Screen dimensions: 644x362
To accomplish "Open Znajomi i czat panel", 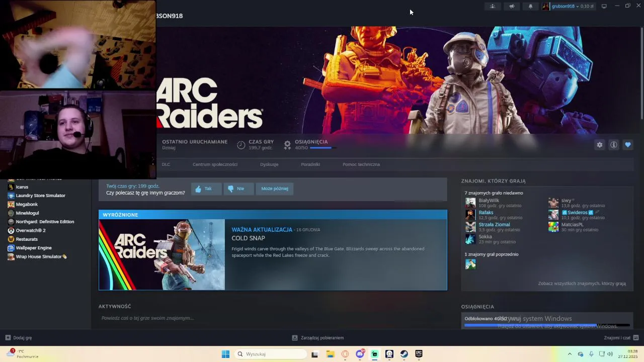I will point(621,338).
